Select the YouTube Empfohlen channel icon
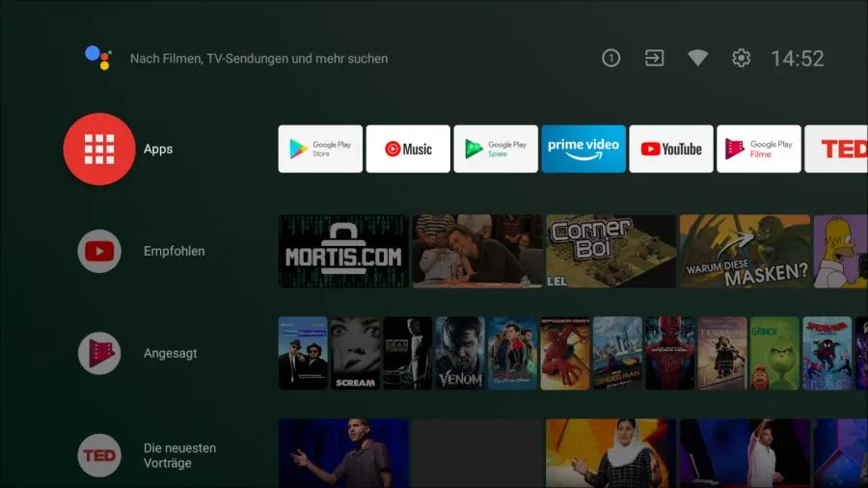Screen dimensions: 868x488 (x=99, y=251)
